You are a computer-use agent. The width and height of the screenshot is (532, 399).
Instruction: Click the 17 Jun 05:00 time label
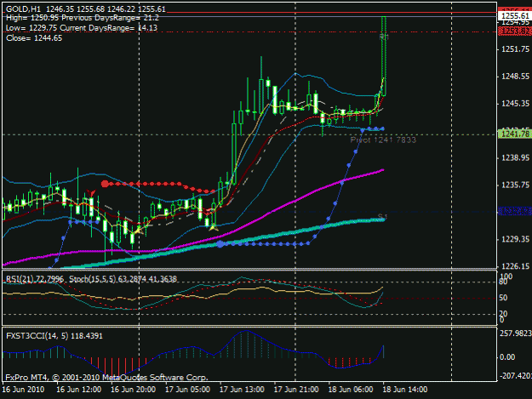[187, 389]
